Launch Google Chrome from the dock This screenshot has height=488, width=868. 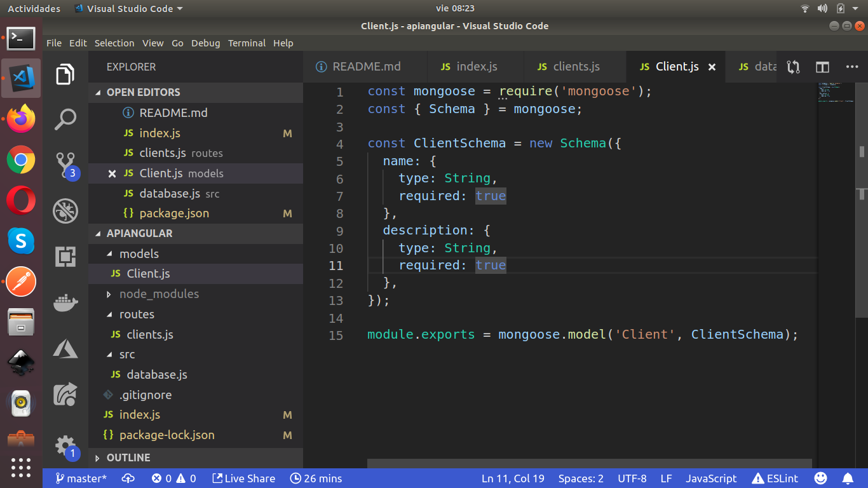click(x=21, y=159)
